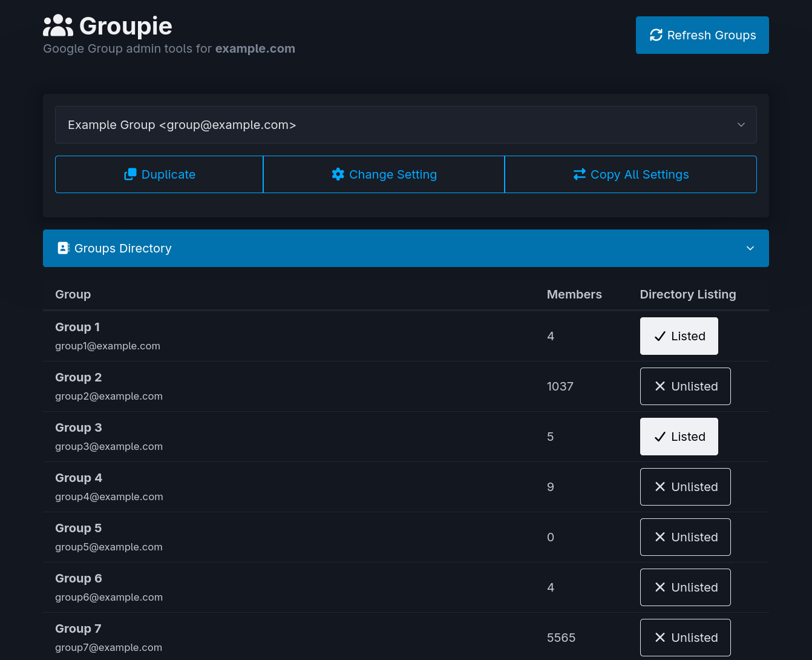Click the Copy All Settings arrows icon

pos(580,174)
